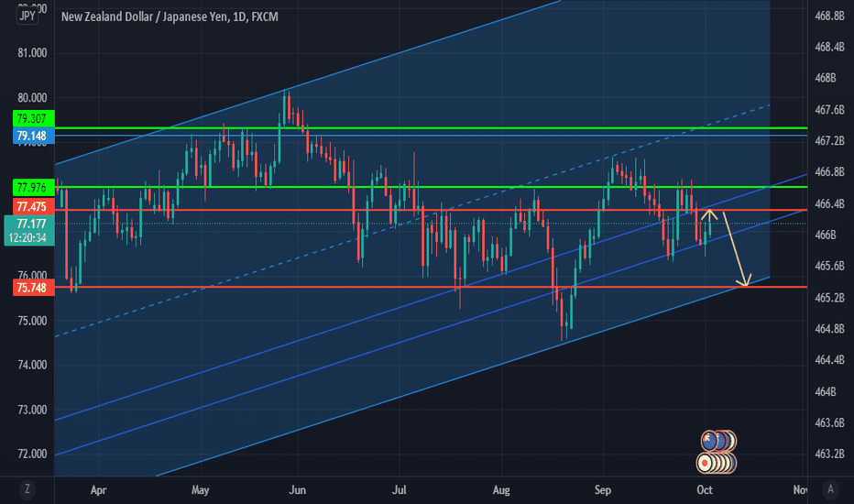Select the 75.748 red price label

33,288
